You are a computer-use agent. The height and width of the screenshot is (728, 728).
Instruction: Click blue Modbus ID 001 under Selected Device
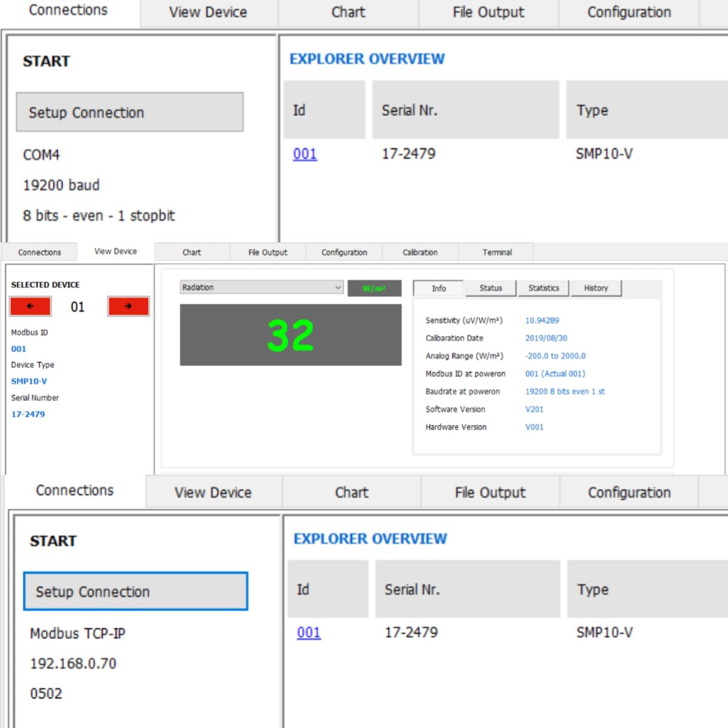pos(19,349)
